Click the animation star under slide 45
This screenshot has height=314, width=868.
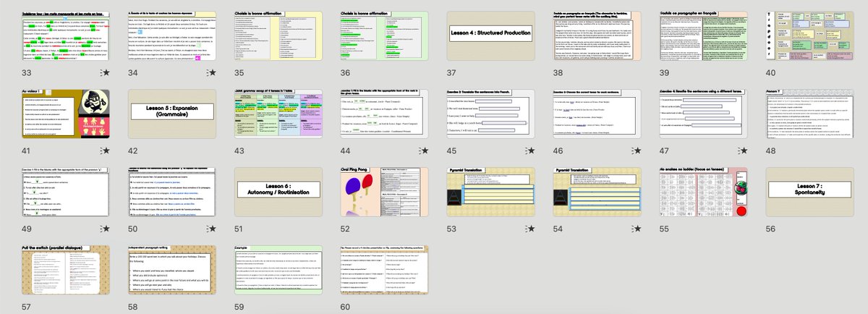[x=530, y=150]
